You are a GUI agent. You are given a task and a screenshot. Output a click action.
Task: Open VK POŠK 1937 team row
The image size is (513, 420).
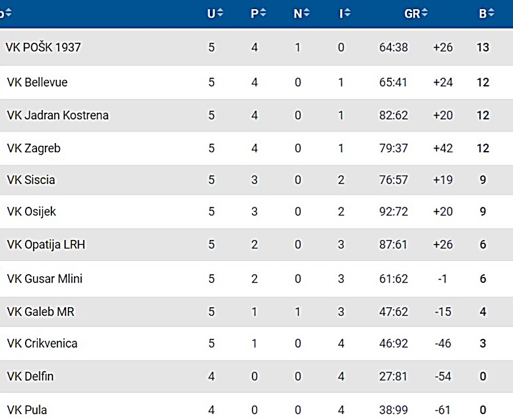click(43, 47)
